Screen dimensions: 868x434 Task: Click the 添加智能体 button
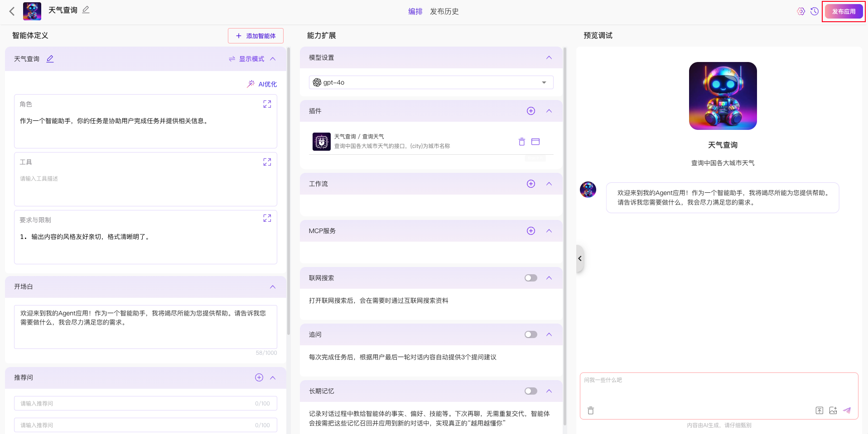click(x=256, y=36)
